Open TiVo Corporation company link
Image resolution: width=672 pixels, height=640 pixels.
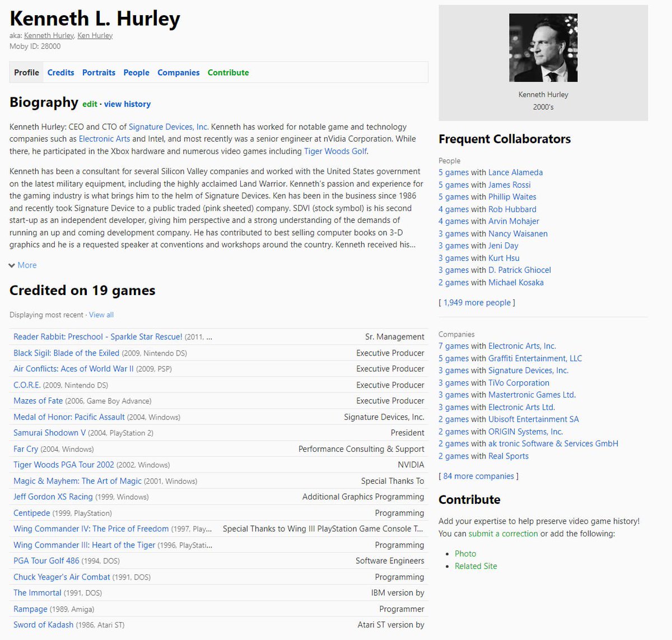[x=519, y=383]
